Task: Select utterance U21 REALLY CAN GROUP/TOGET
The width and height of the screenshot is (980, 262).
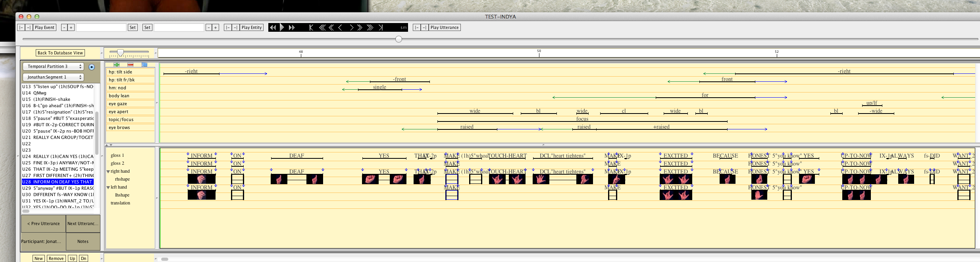Action: pos(58,137)
